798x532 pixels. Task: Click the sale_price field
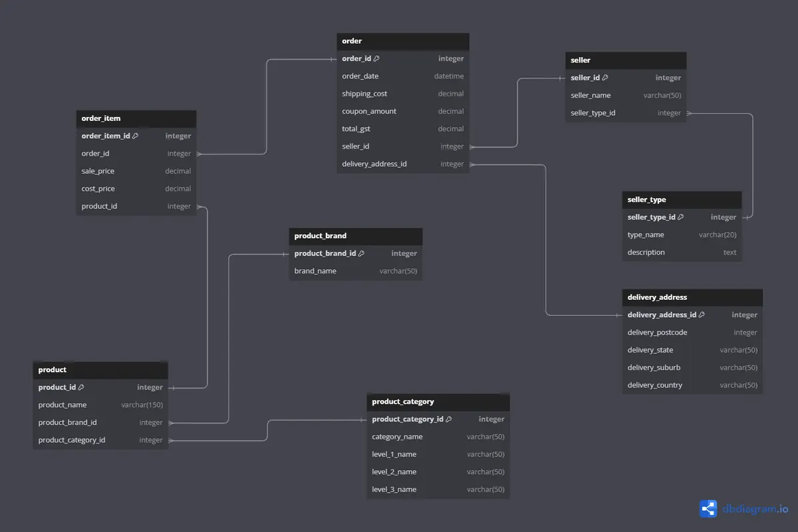136,171
